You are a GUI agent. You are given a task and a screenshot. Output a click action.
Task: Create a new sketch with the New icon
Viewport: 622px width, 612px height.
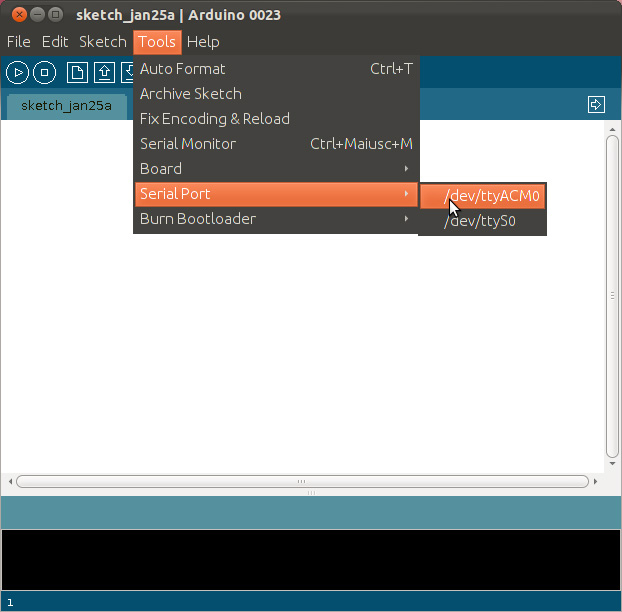tap(76, 72)
